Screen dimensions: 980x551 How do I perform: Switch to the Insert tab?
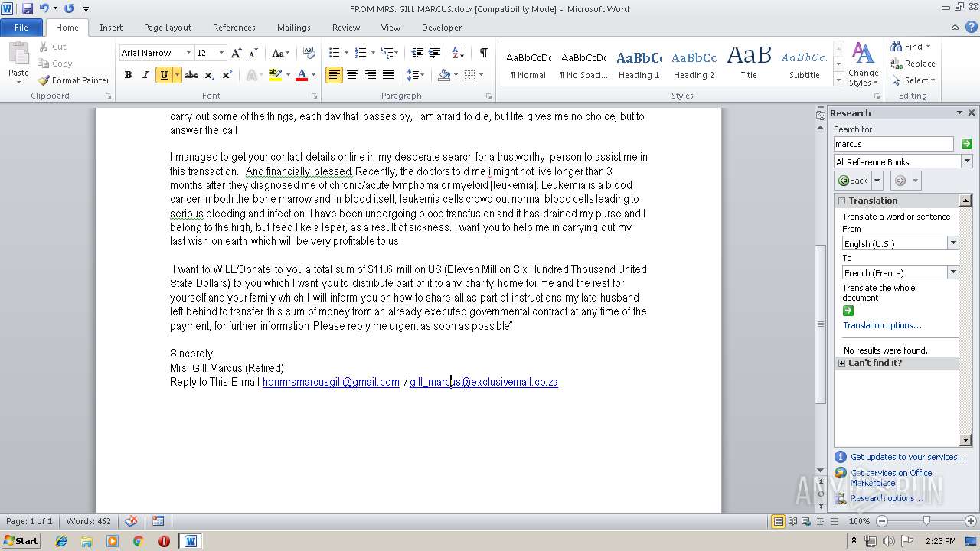(x=111, y=28)
